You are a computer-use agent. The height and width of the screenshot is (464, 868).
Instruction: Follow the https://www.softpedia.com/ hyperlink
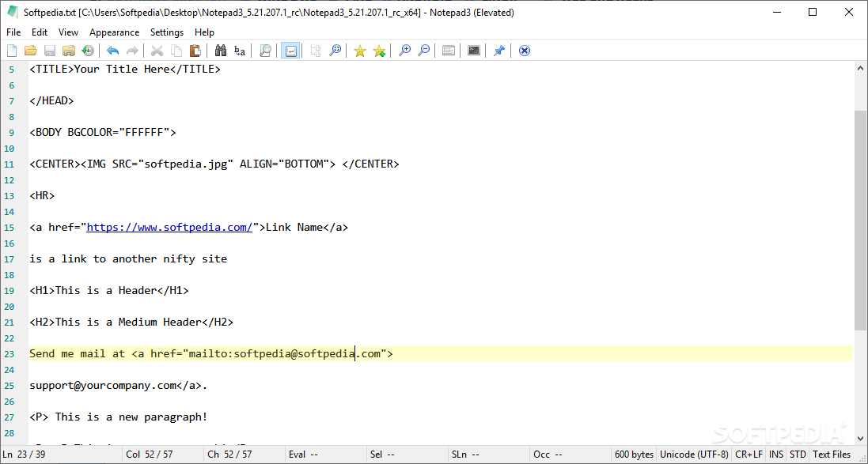170,228
